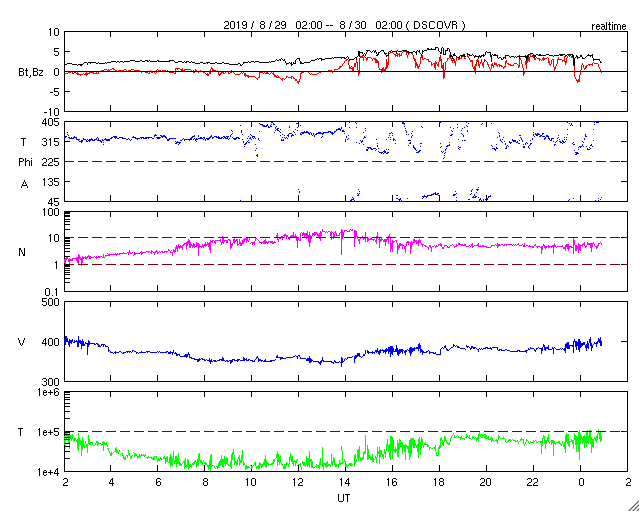This screenshot has width=640, height=512.
Task: Select the 'N' density axis label
Action: (22, 252)
